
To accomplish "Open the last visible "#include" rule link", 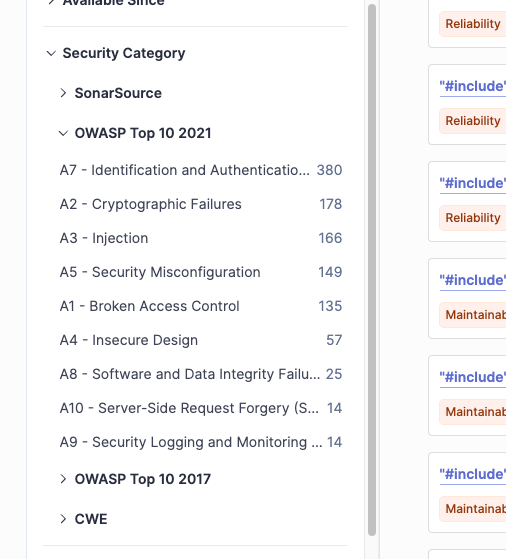I will [x=472, y=474].
